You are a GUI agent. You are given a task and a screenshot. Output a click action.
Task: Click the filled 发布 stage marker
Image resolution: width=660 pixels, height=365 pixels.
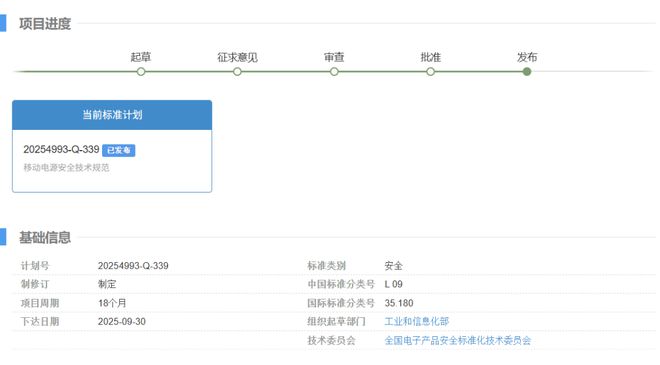point(527,72)
